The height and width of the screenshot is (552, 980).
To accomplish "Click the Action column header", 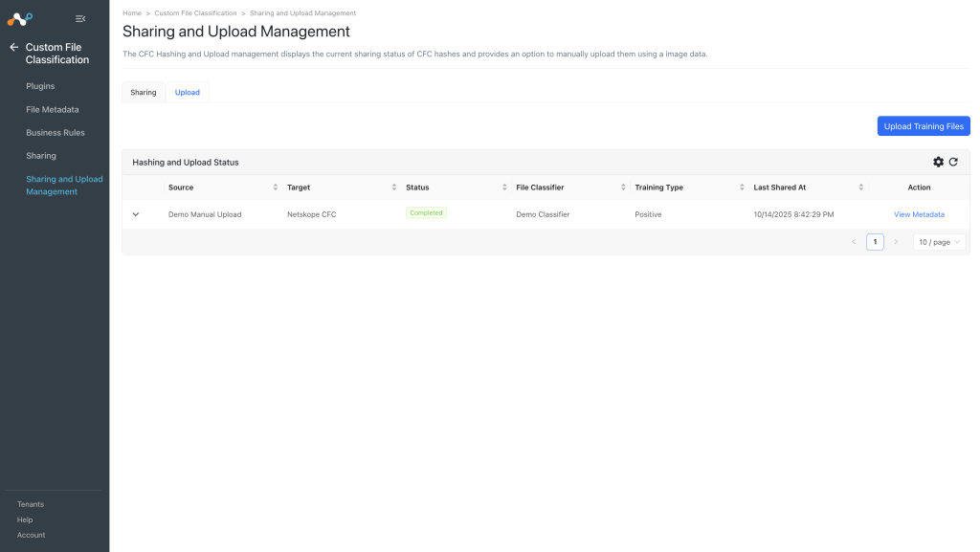I will 919,188.
